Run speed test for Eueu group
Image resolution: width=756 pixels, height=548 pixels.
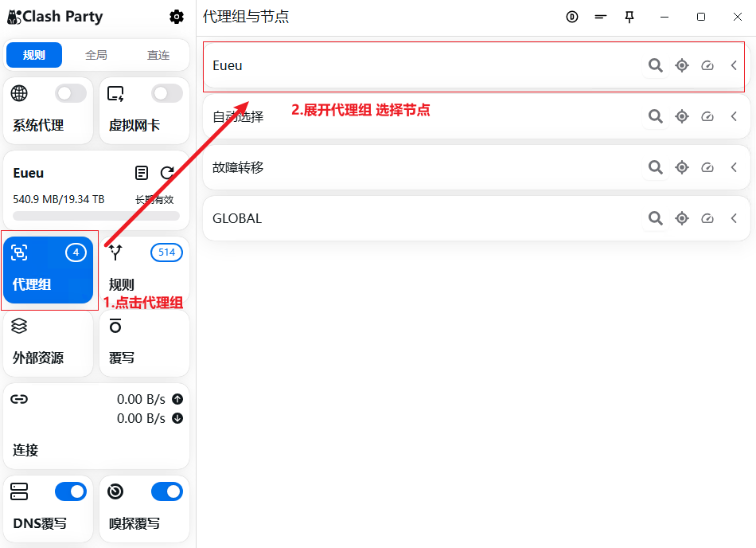[x=707, y=65]
